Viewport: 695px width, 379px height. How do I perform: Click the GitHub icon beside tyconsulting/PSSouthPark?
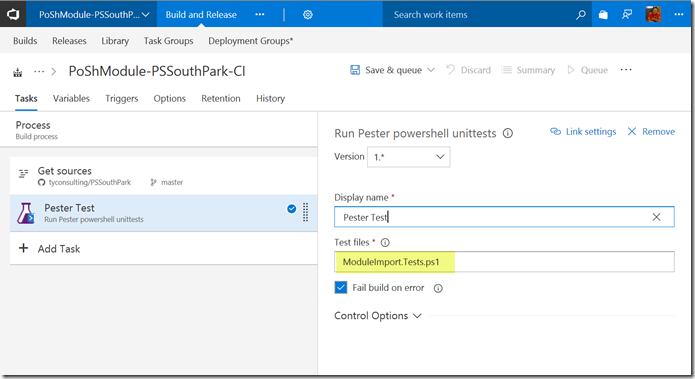click(41, 183)
